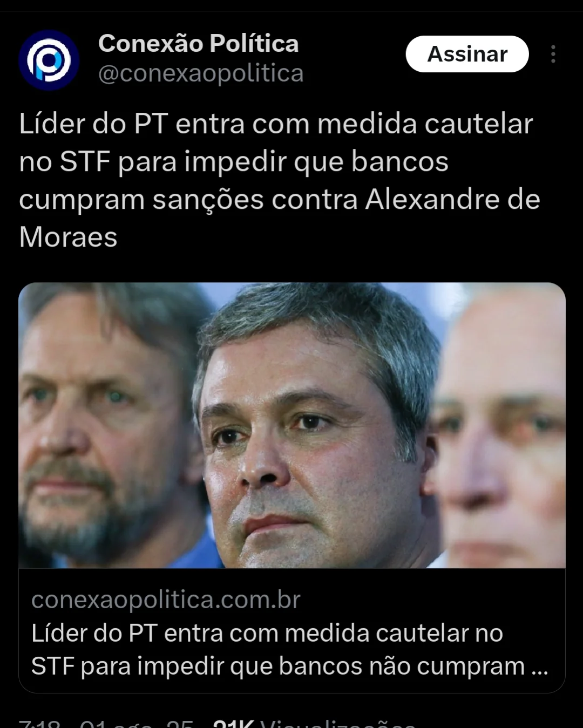Open the Conexão Política display name
Viewport: 583px width, 728px height.
coord(198,43)
